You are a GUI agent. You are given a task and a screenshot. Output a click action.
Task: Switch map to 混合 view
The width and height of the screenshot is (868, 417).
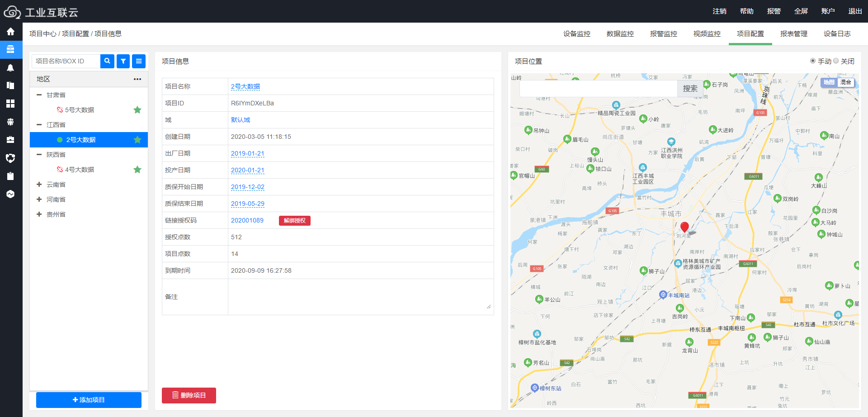click(x=846, y=82)
